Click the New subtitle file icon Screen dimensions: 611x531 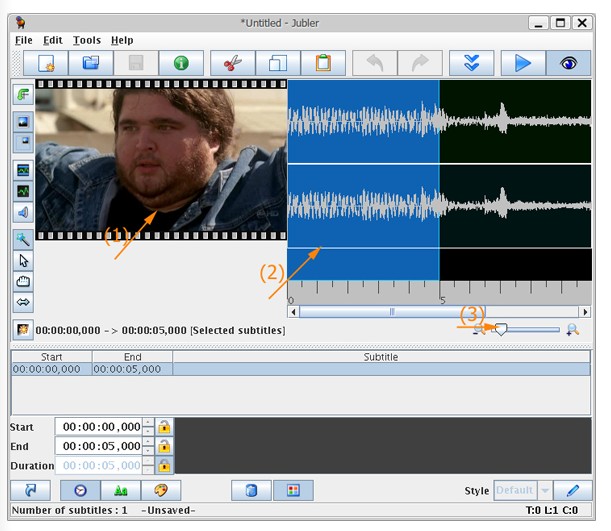(x=46, y=63)
